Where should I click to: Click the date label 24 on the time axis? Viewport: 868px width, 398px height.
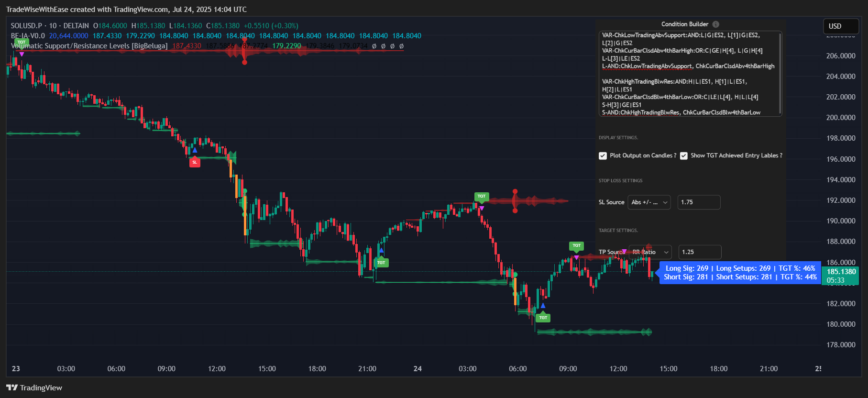(x=418, y=369)
